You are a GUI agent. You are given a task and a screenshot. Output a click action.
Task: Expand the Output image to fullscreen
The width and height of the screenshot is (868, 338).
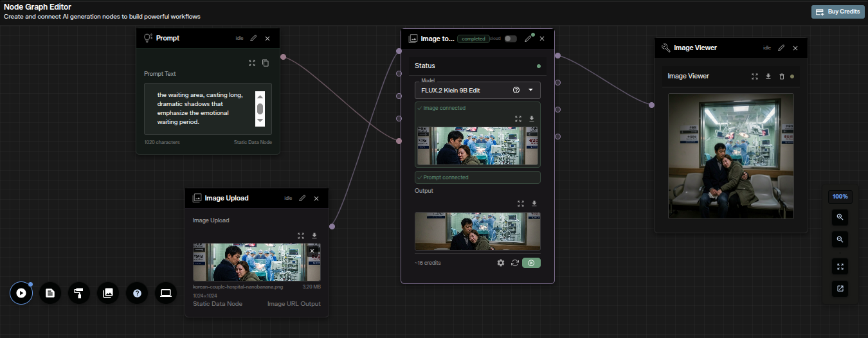pyautogui.click(x=520, y=204)
